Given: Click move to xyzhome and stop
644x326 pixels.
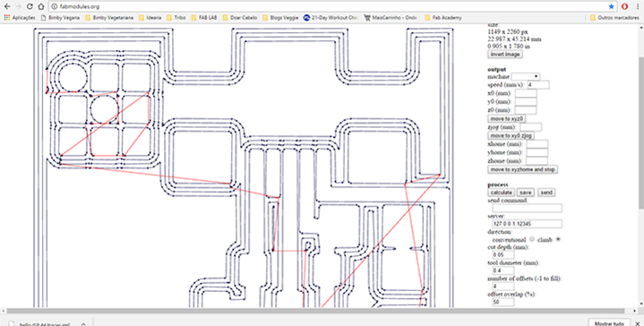Looking at the screenshot, I should pos(522,169).
